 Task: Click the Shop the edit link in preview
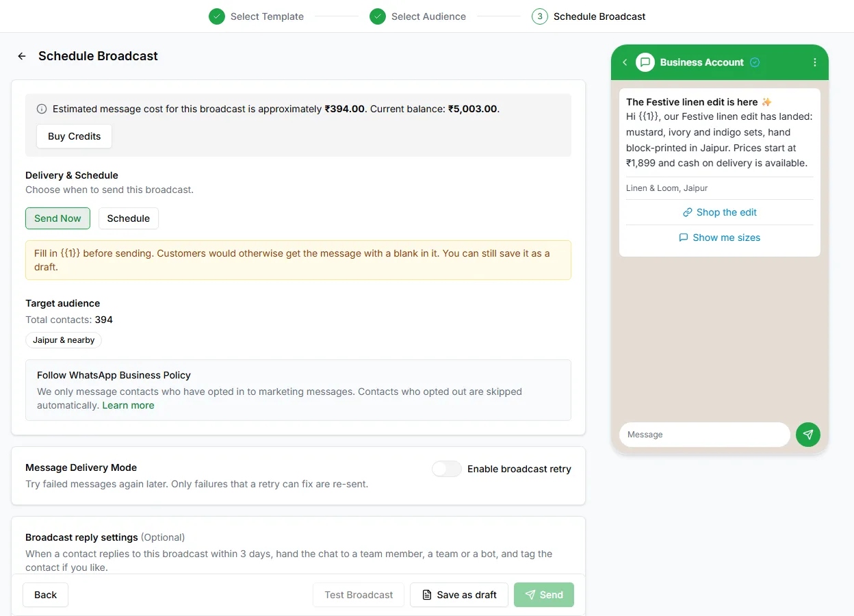click(720, 212)
